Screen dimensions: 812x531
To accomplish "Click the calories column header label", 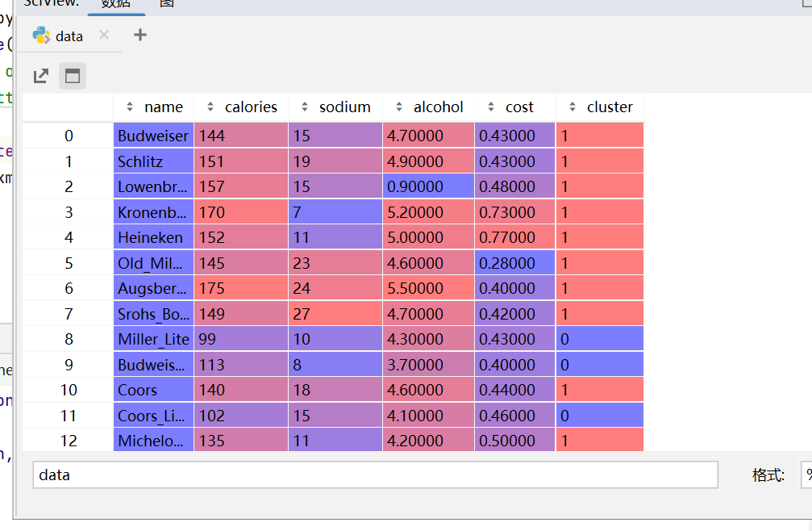I will click(251, 107).
